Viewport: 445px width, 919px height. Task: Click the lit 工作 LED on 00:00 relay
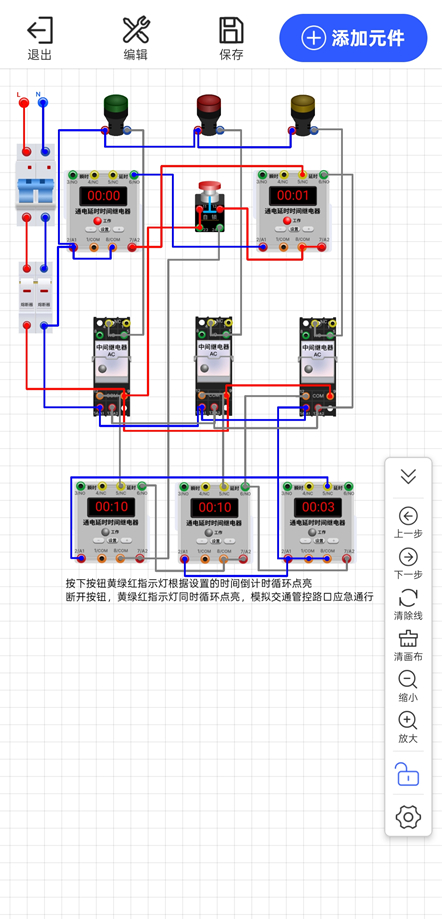(x=97, y=220)
